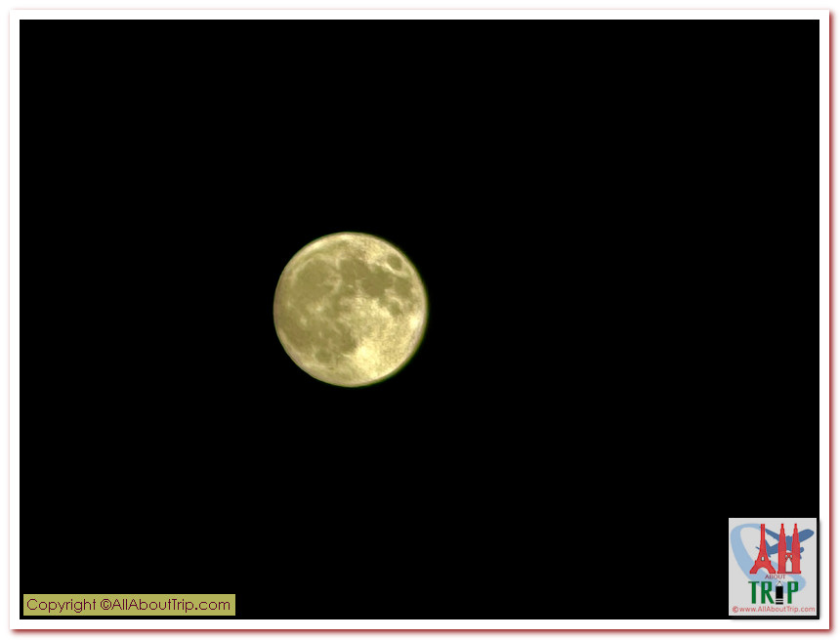Image resolution: width=840 pixels, height=640 pixels.
Task: Click the dark crater at moon's upper right
Action: point(396,264)
